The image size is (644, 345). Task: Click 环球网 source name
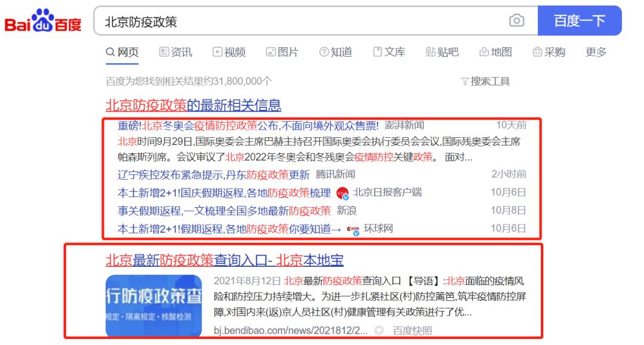click(x=378, y=229)
